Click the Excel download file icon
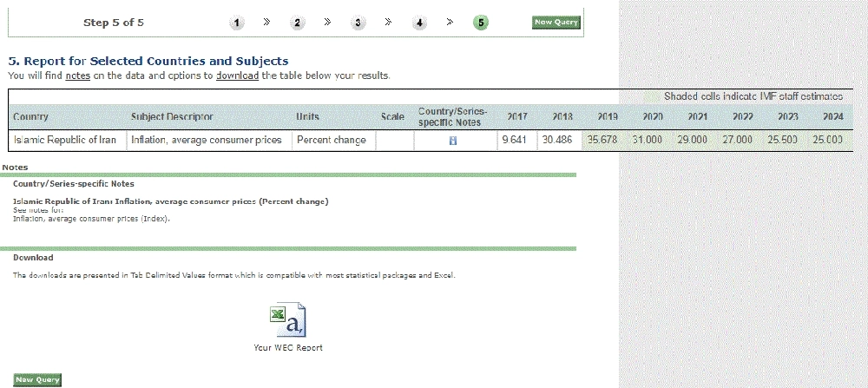 287,319
